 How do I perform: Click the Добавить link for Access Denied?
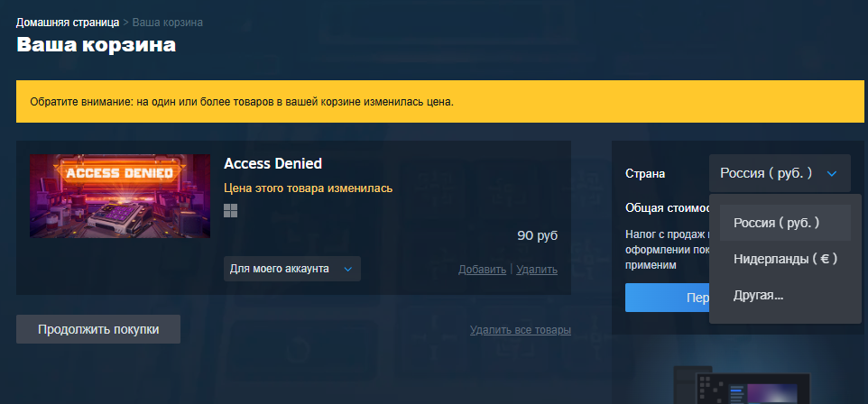tap(482, 270)
